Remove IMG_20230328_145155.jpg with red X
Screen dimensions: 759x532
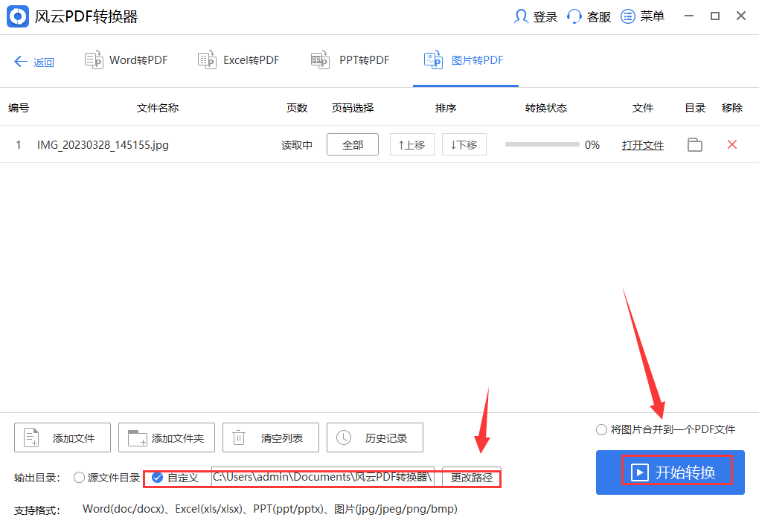click(731, 144)
